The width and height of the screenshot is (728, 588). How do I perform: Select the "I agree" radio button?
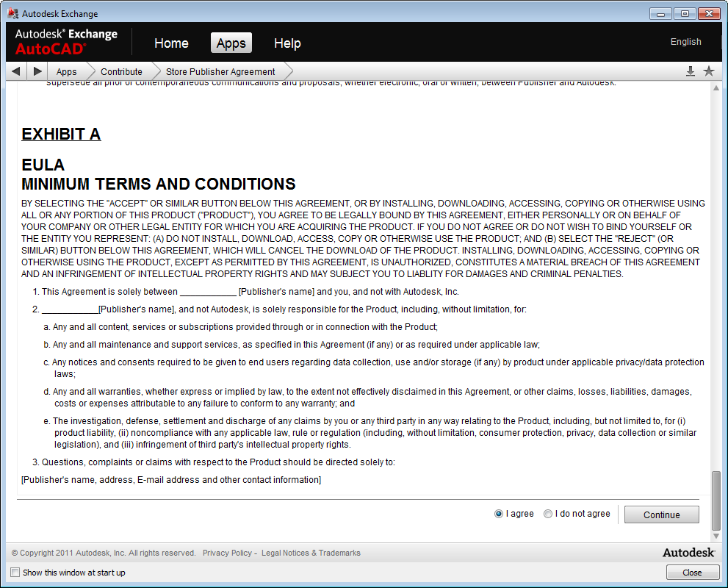[499, 514]
